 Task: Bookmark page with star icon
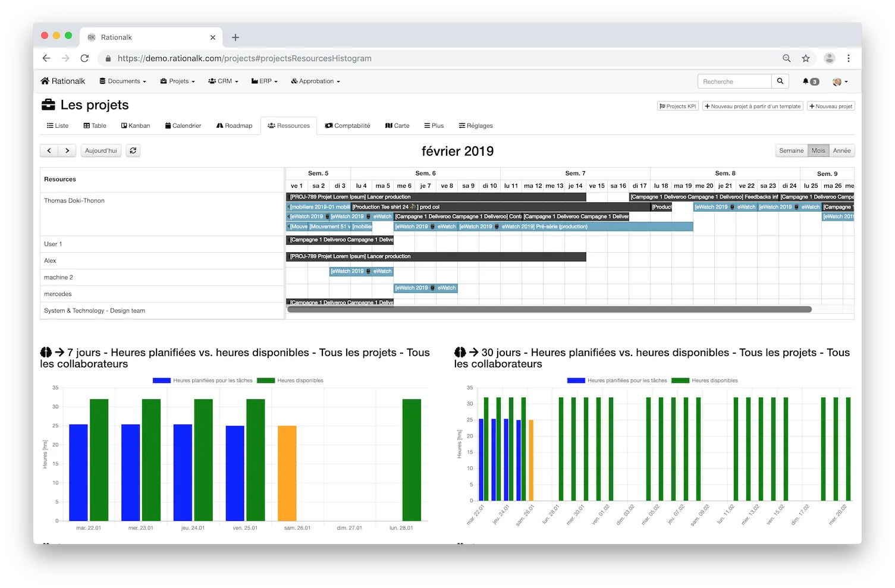(806, 58)
